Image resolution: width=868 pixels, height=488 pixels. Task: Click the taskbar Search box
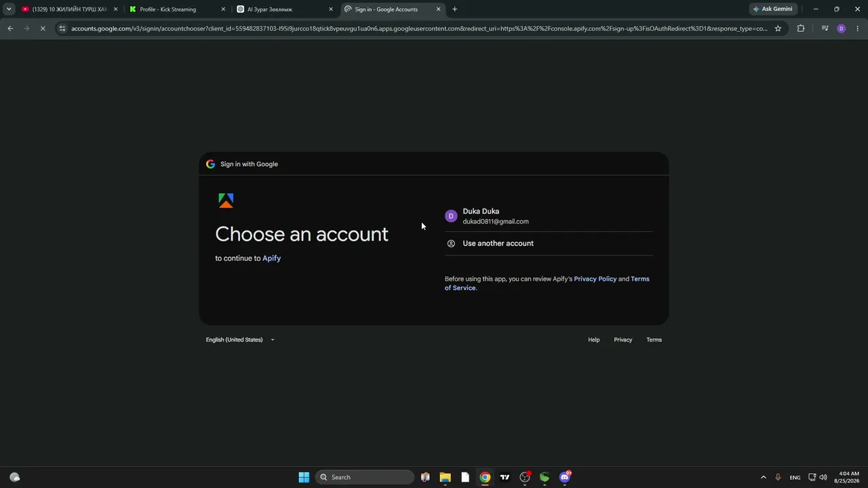365,477
